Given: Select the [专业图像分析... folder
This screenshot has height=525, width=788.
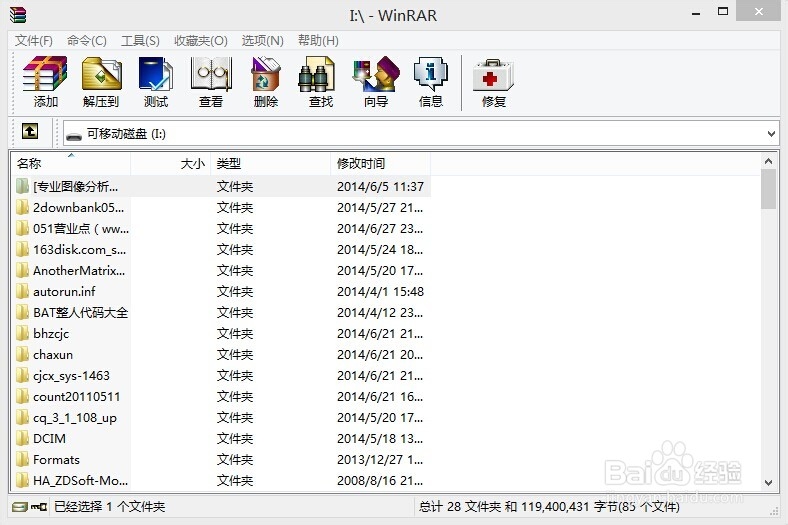Looking at the screenshot, I should (x=75, y=187).
